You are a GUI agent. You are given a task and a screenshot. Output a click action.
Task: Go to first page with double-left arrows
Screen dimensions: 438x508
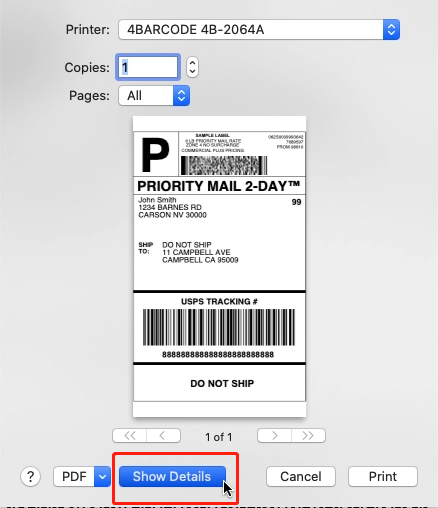click(x=130, y=436)
